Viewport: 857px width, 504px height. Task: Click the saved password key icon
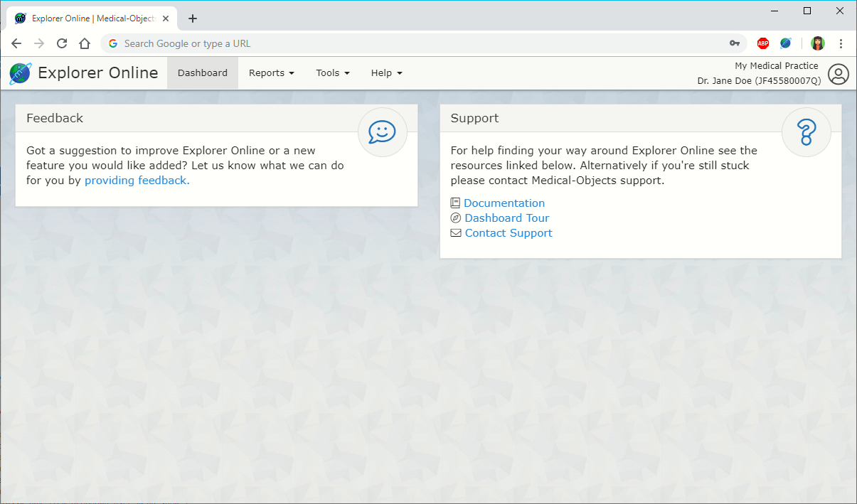[x=735, y=43]
